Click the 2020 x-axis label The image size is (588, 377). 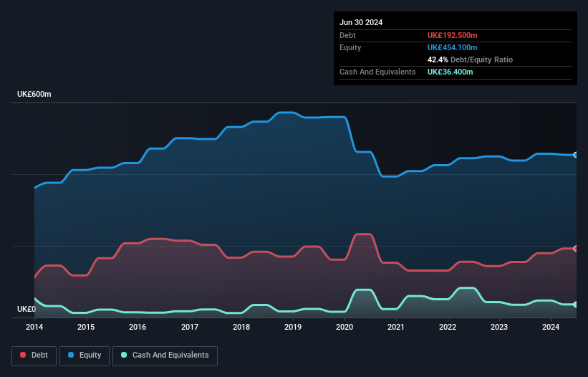click(344, 327)
